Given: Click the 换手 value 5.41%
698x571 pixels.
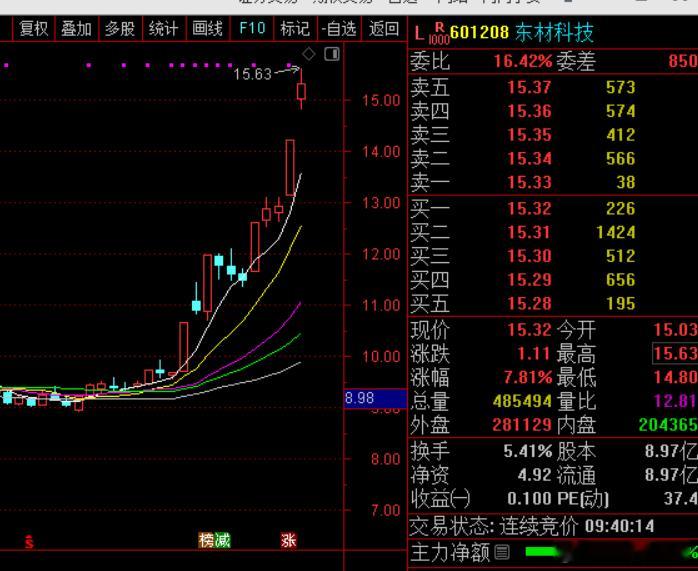Looking at the screenshot, I should [528, 452].
